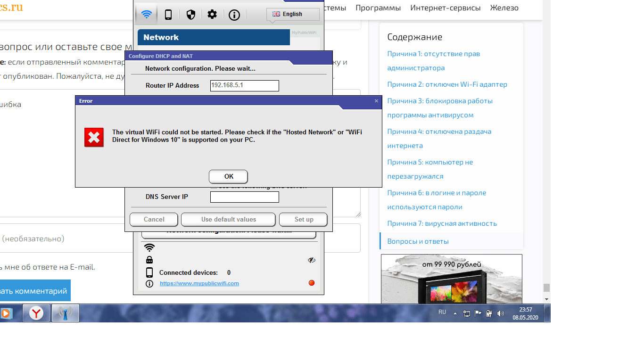Open the media player taskbar icon
644x362 pixels.
tap(6, 313)
